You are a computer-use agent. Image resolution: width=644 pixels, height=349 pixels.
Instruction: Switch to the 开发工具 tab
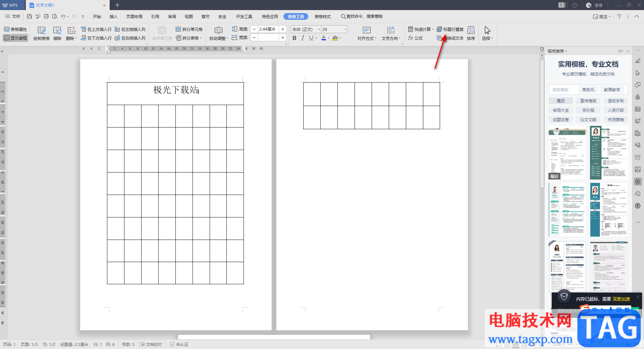(244, 16)
